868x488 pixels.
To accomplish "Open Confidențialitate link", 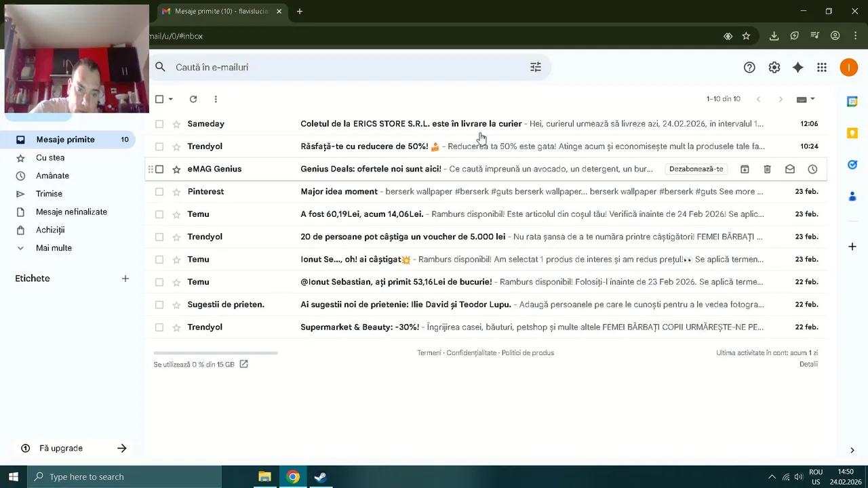I will click(x=471, y=352).
